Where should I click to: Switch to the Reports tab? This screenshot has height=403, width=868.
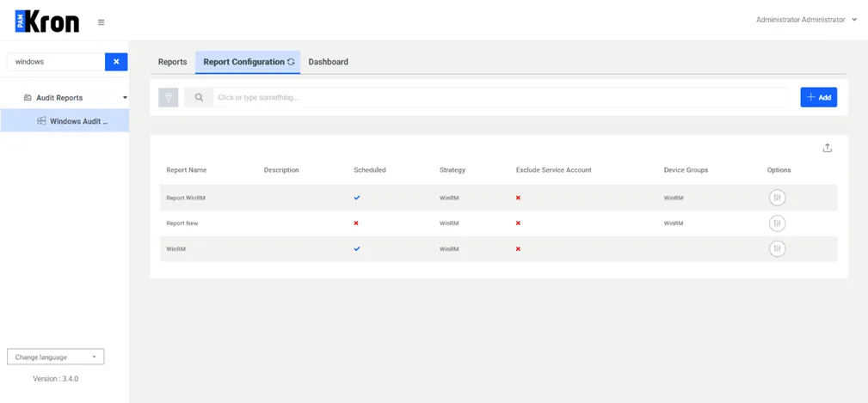173,62
